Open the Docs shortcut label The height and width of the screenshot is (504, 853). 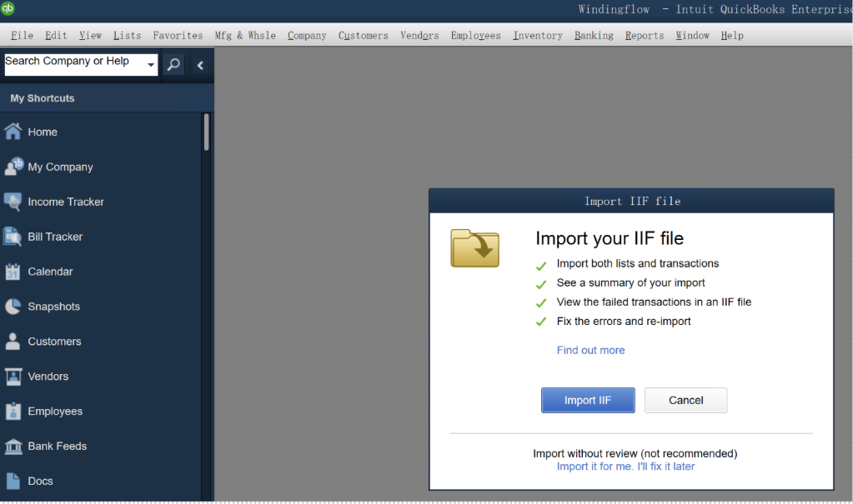(x=40, y=482)
